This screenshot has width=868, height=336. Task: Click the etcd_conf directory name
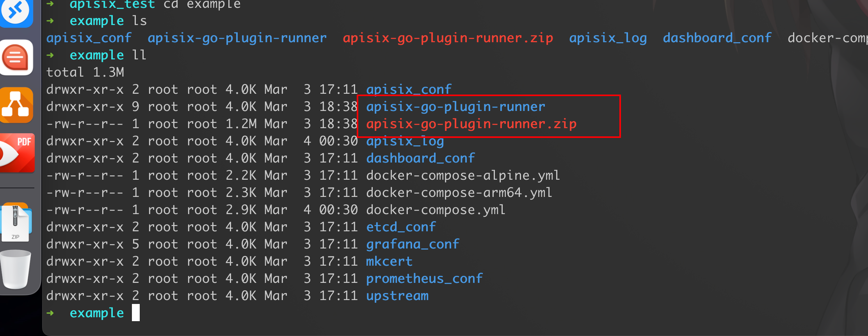[400, 227]
